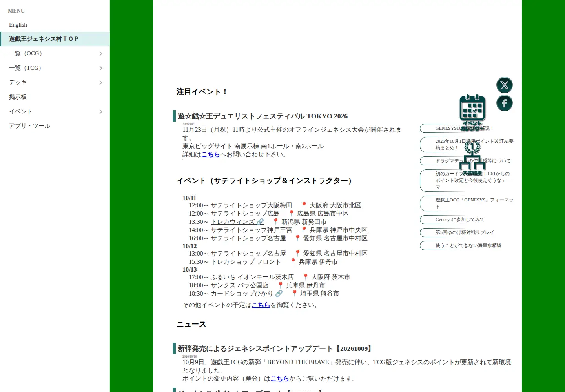
Task: Follow こちら link in festival details
Action: point(211,154)
